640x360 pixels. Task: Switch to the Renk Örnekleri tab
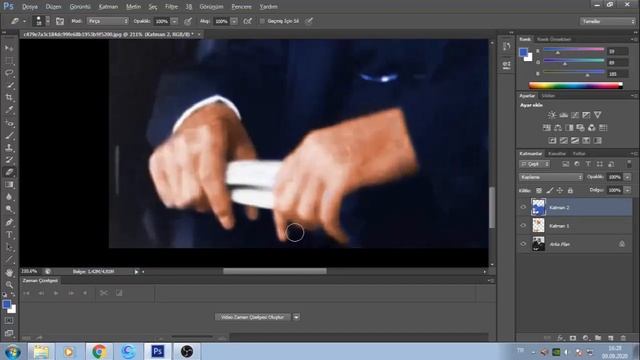[x=554, y=39]
